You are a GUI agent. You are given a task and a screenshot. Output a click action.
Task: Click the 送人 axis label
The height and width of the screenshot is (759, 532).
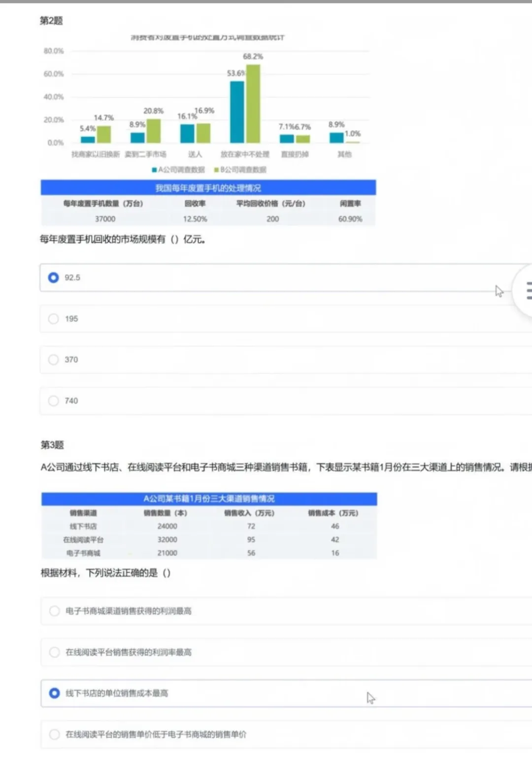click(x=195, y=154)
